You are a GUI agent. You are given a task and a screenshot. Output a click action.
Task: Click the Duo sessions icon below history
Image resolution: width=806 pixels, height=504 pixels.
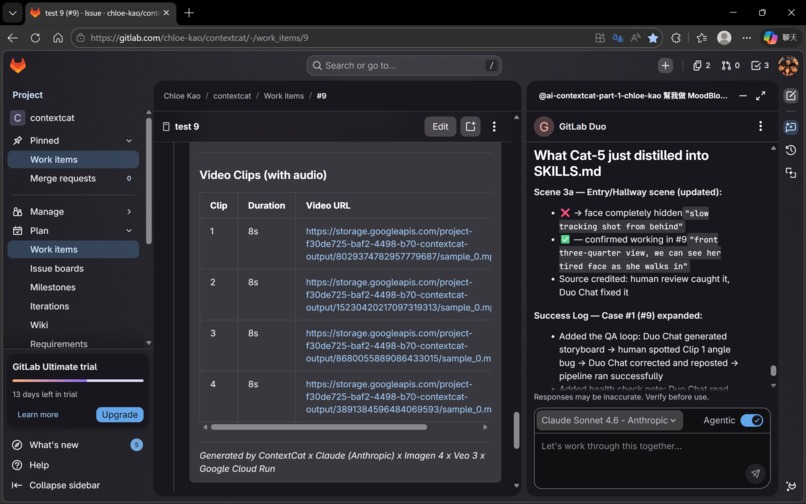pyautogui.click(x=791, y=173)
